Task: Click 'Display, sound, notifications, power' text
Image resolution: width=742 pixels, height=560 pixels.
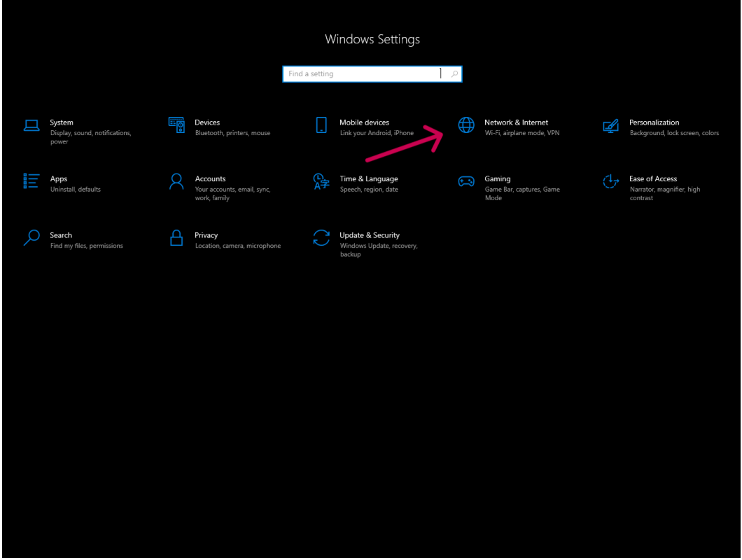Action: pos(91,137)
